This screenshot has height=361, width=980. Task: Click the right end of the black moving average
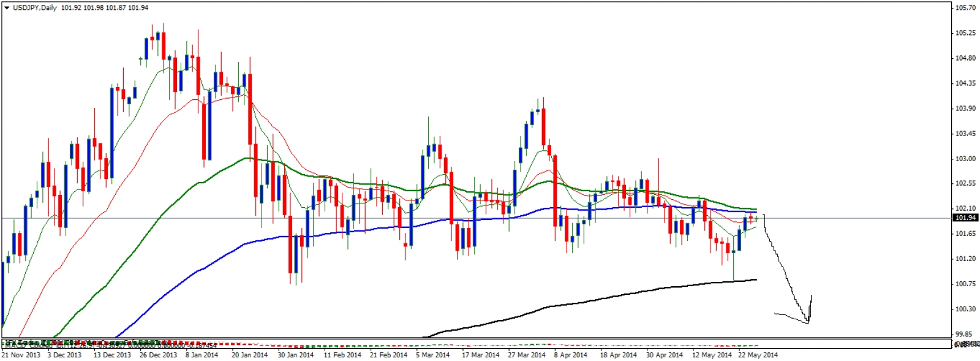tap(755, 279)
